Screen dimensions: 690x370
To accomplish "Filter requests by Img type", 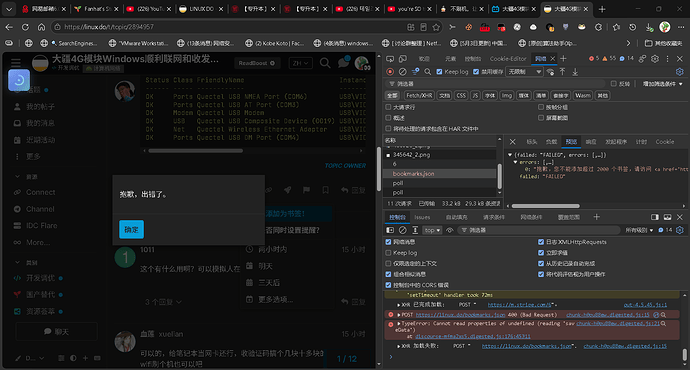I will [506, 95].
